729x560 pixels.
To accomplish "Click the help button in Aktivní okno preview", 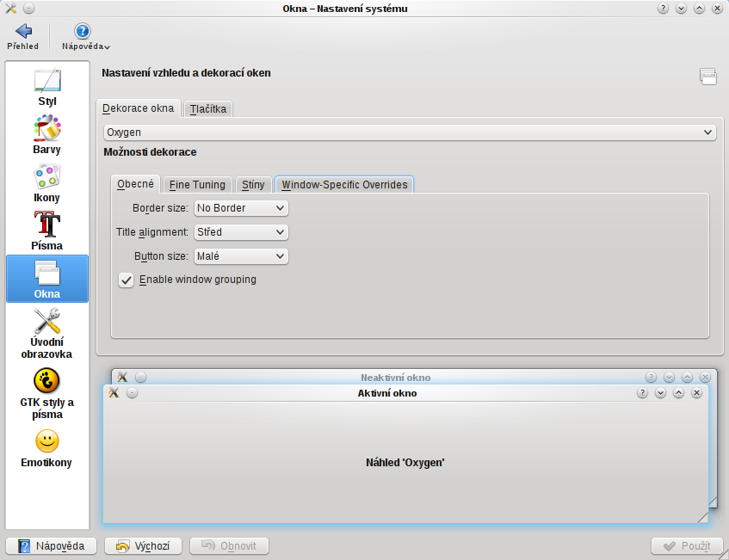I will coord(642,393).
